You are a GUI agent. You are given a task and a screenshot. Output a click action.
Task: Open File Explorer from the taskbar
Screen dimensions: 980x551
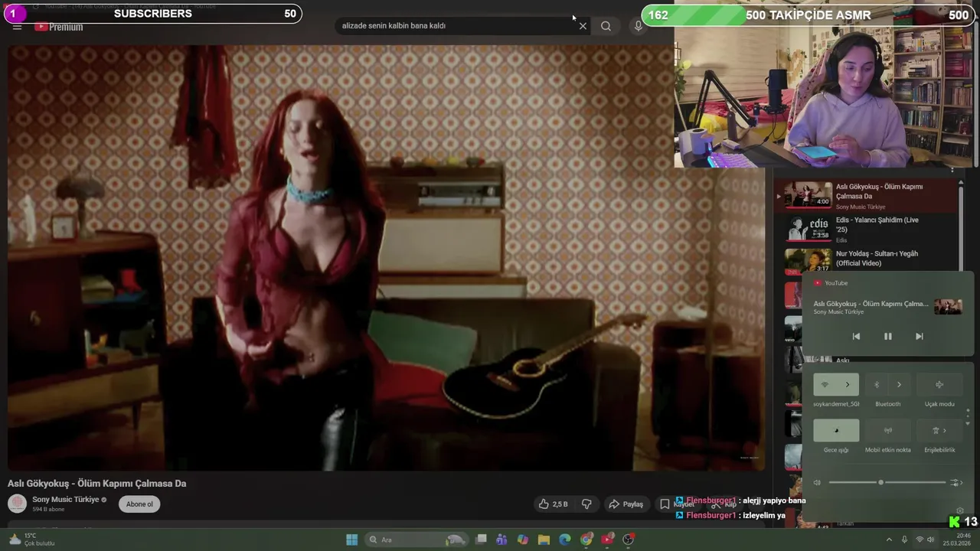544,540
